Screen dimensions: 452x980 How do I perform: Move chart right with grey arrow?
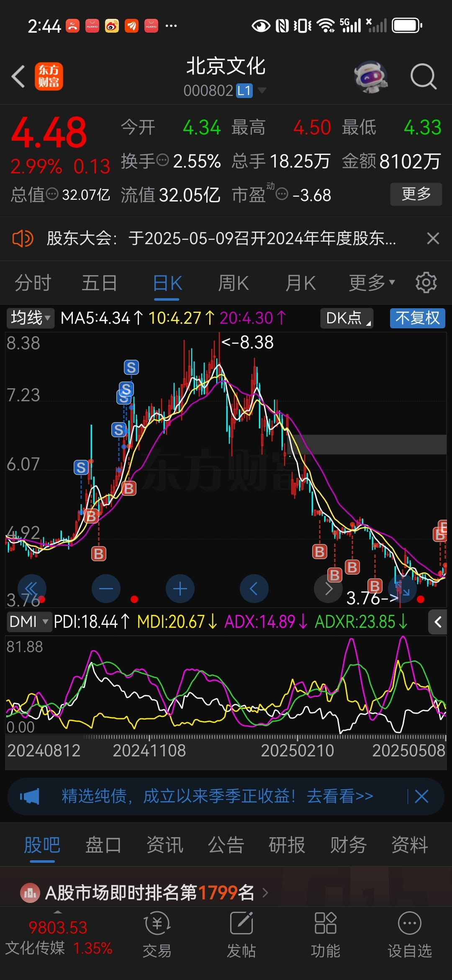(328, 588)
